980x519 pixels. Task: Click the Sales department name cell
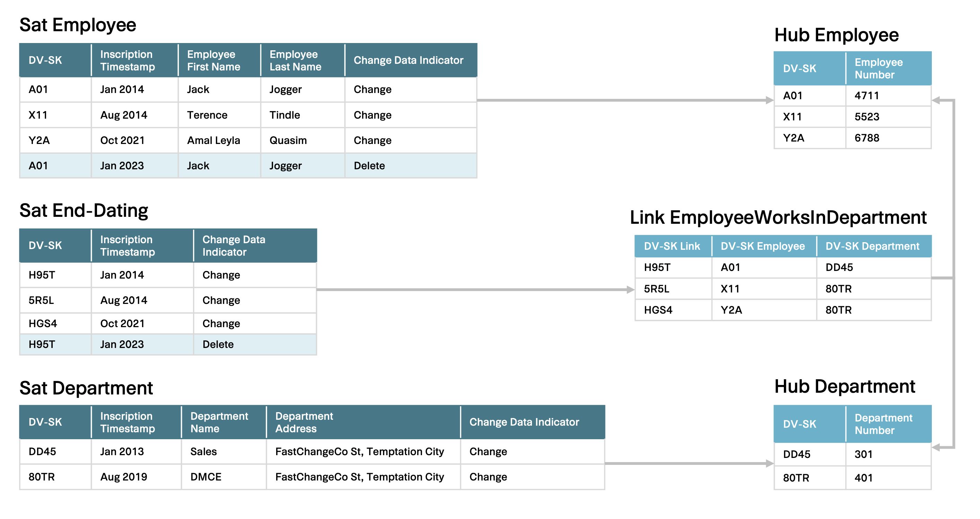tap(203, 452)
